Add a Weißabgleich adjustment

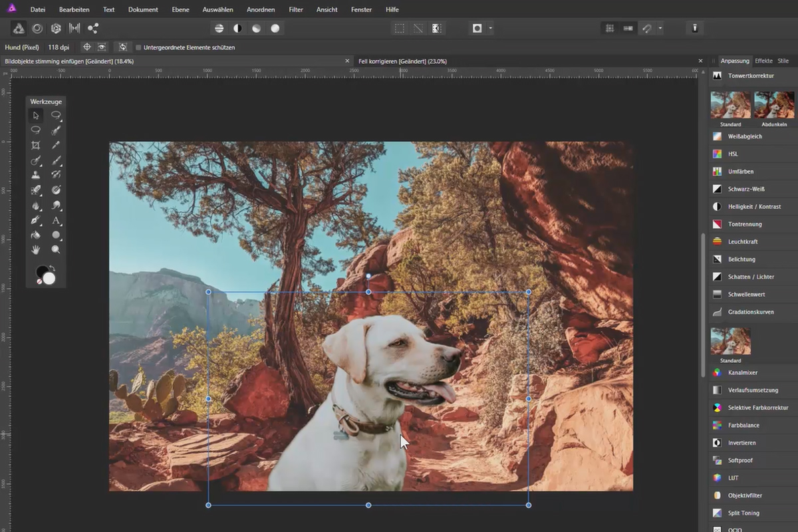pos(752,136)
